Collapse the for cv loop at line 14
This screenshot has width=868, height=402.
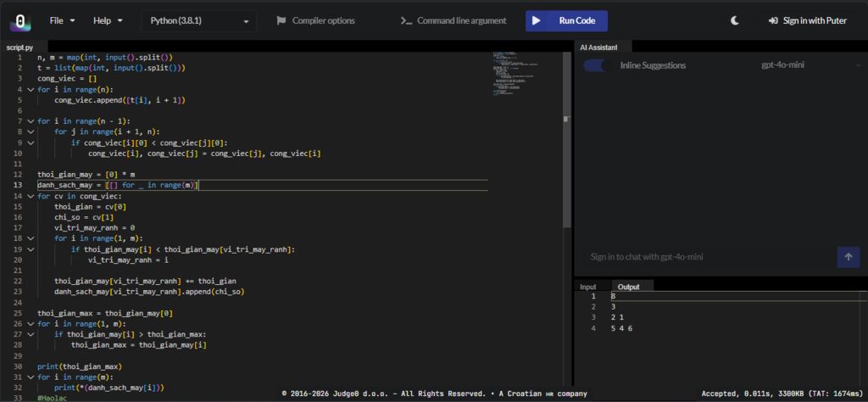coord(31,196)
